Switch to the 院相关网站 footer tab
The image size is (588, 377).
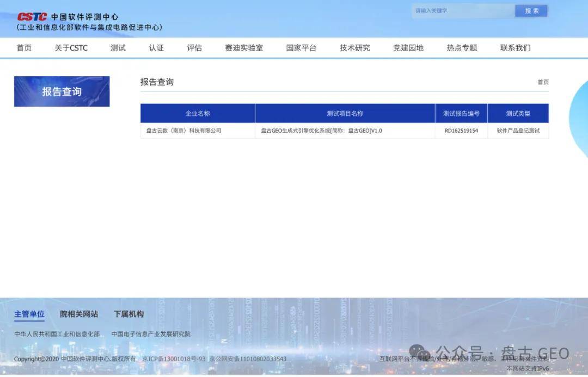pyautogui.click(x=79, y=314)
